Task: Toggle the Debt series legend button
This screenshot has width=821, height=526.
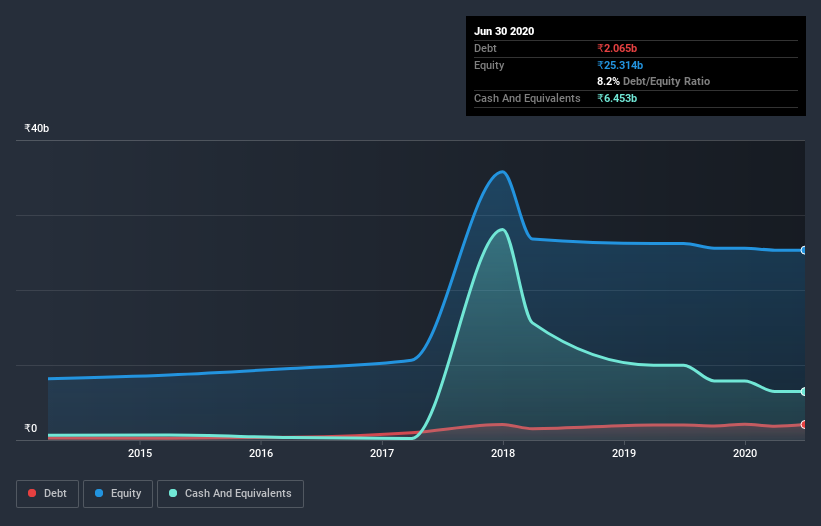Action: 48,494
